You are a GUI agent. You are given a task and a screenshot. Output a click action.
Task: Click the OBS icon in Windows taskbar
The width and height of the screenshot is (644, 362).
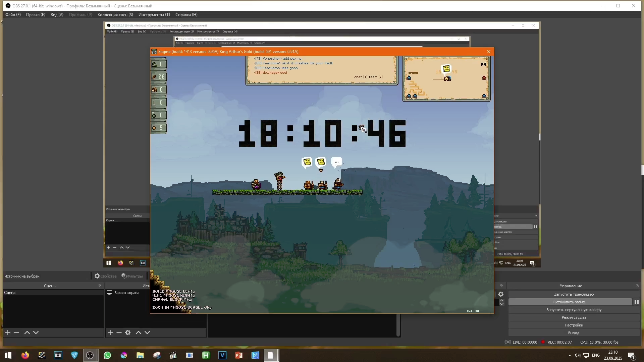click(x=90, y=355)
